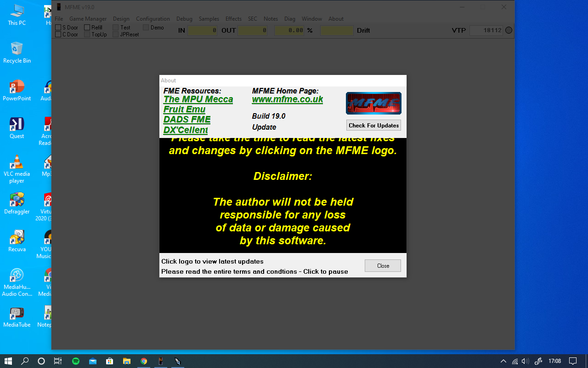This screenshot has height=368, width=588.
Task: Open the Design menu
Action: [x=121, y=19]
